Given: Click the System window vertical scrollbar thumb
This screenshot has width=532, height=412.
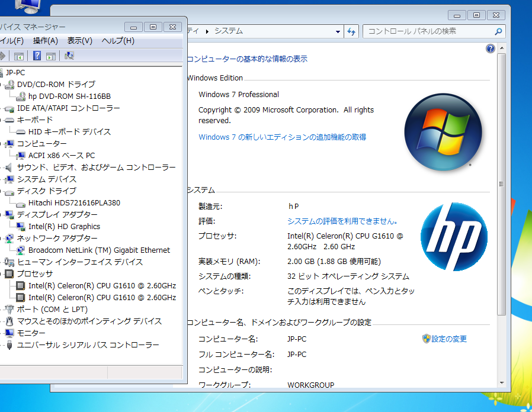Looking at the screenshot, I should [x=502, y=185].
